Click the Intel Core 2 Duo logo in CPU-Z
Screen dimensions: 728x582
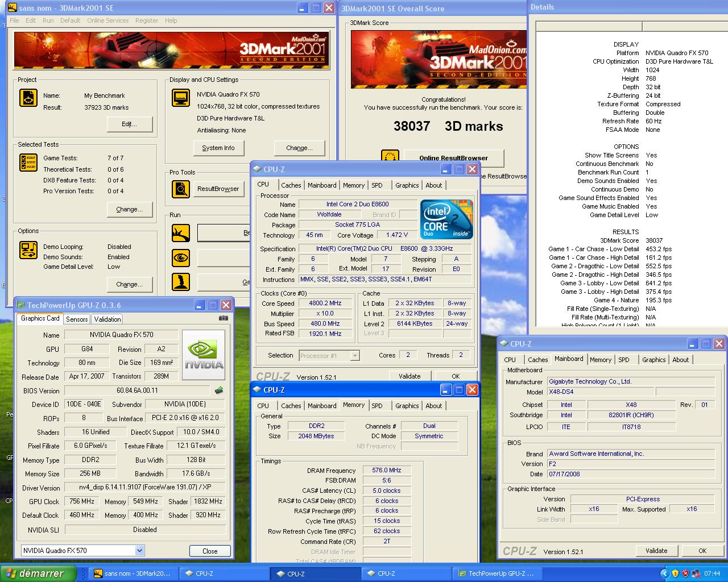point(446,219)
